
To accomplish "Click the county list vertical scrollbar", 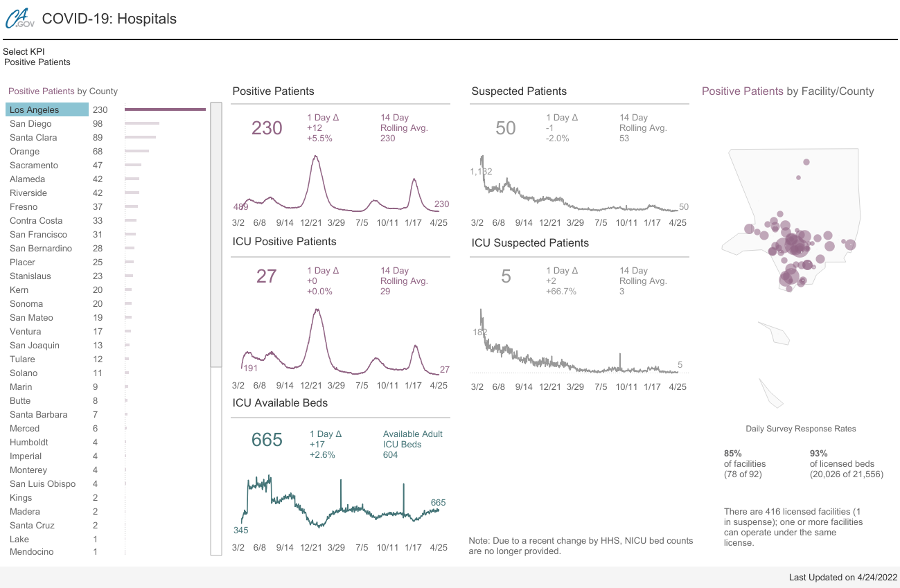I will (x=216, y=234).
